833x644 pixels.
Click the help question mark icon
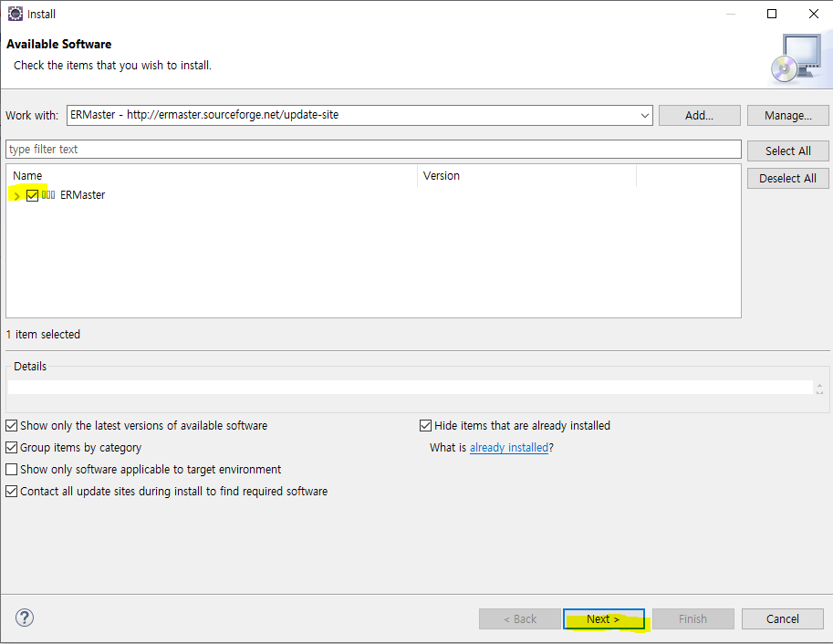(25, 618)
